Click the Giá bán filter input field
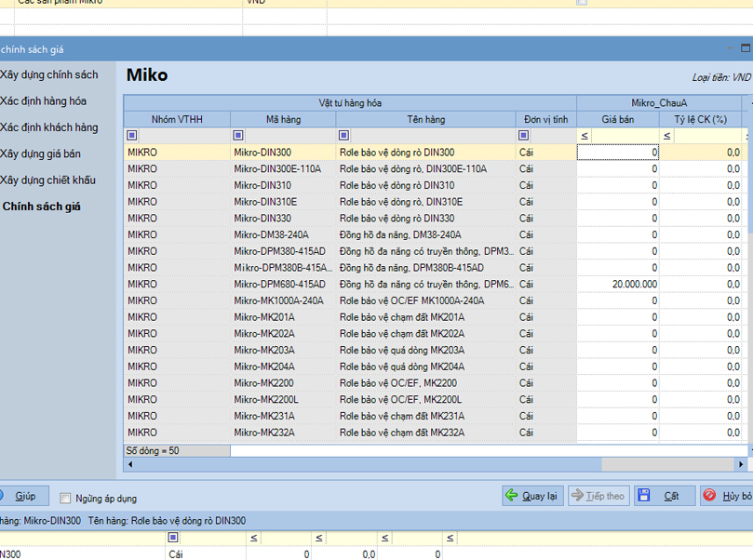The image size is (753, 560). pos(625,136)
